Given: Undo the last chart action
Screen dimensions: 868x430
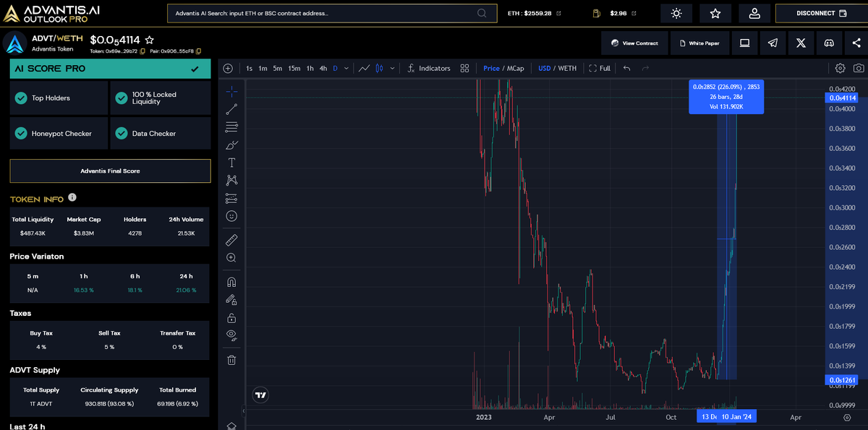Looking at the screenshot, I should (627, 69).
